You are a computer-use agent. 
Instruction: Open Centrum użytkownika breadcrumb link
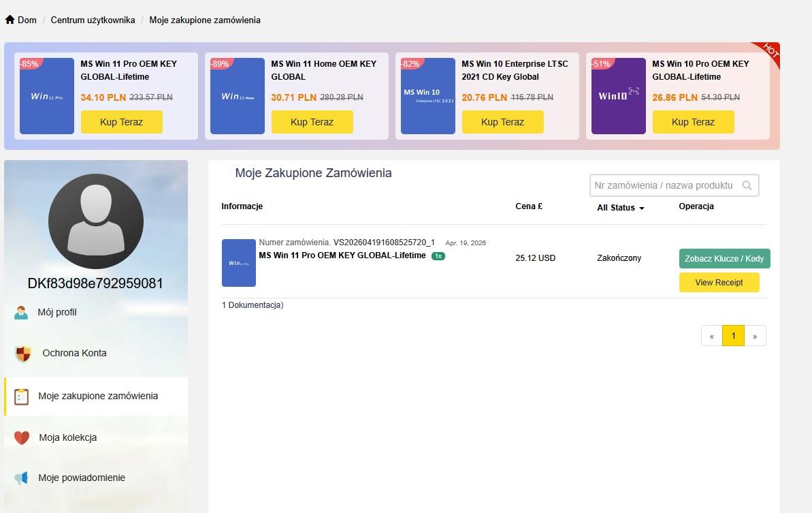(x=93, y=20)
